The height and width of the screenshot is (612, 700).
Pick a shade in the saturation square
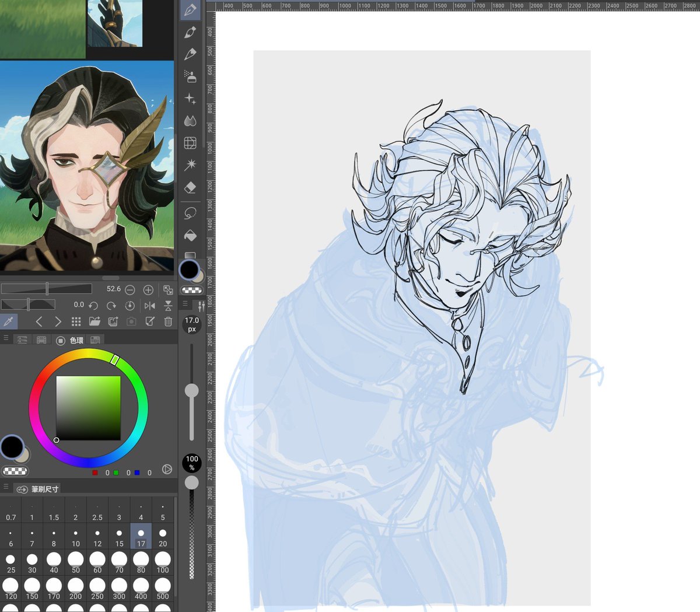click(88, 408)
